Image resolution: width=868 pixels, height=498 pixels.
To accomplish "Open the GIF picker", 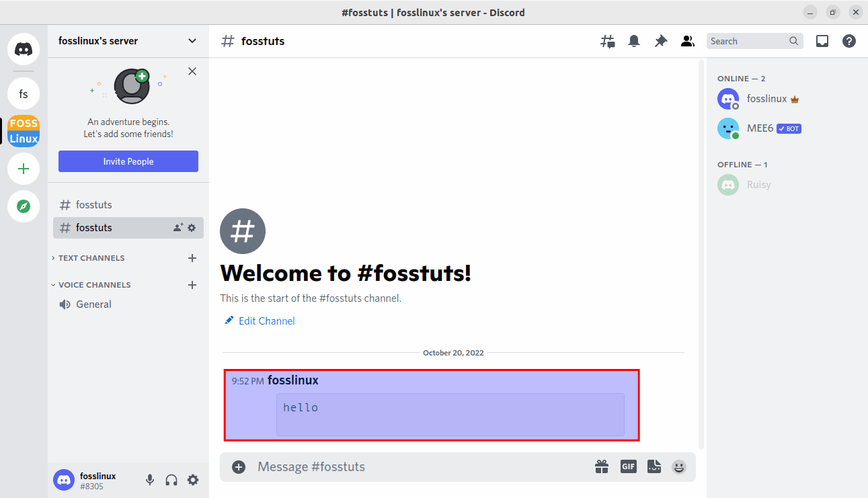I will tap(628, 466).
